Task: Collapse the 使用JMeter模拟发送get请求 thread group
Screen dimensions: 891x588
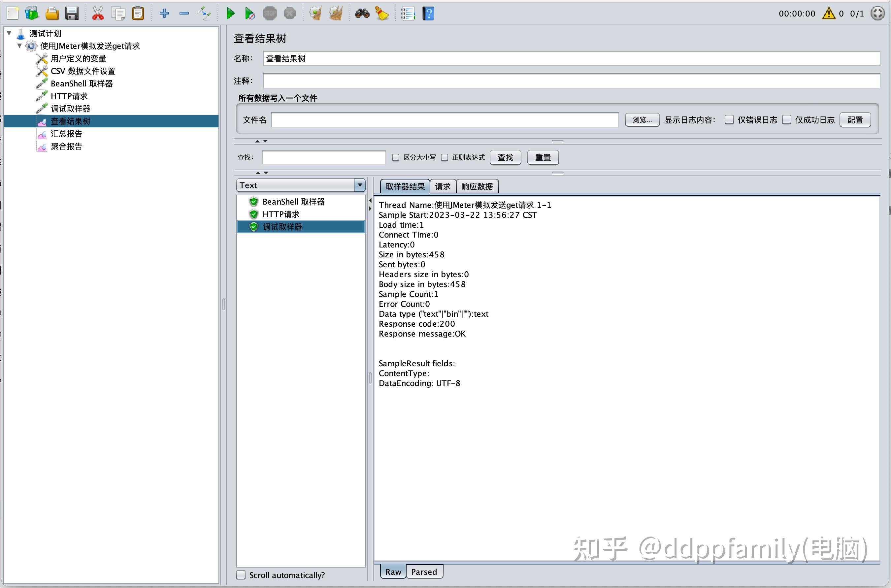Action: pyautogui.click(x=19, y=46)
